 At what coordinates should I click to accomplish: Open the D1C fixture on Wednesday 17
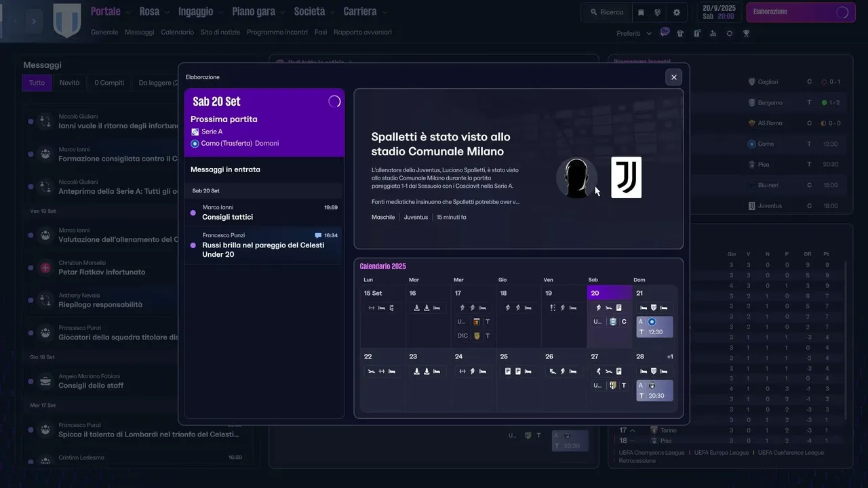click(473, 335)
